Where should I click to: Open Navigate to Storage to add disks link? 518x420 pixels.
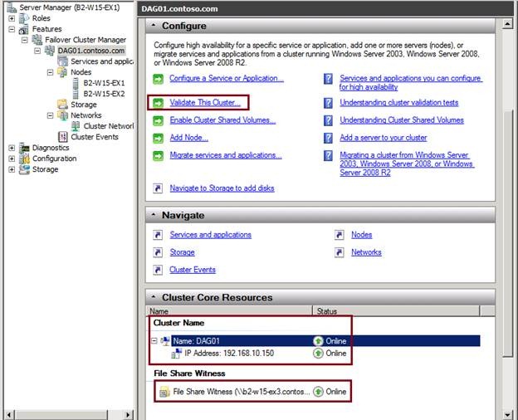[x=222, y=188]
